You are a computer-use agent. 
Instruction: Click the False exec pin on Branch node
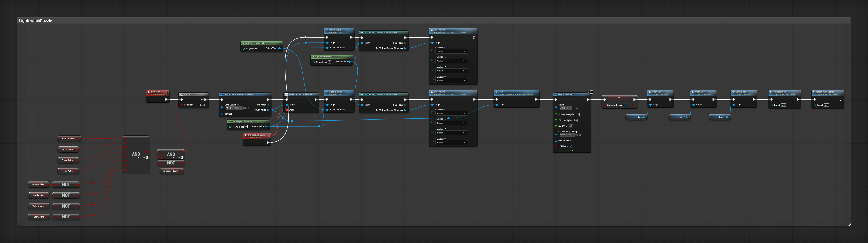click(205, 105)
